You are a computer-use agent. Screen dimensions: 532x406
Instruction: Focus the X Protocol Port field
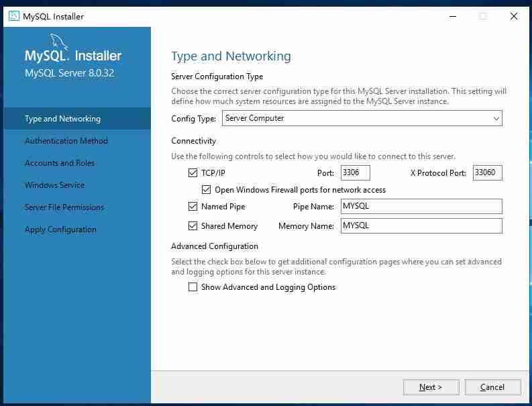[x=487, y=173]
